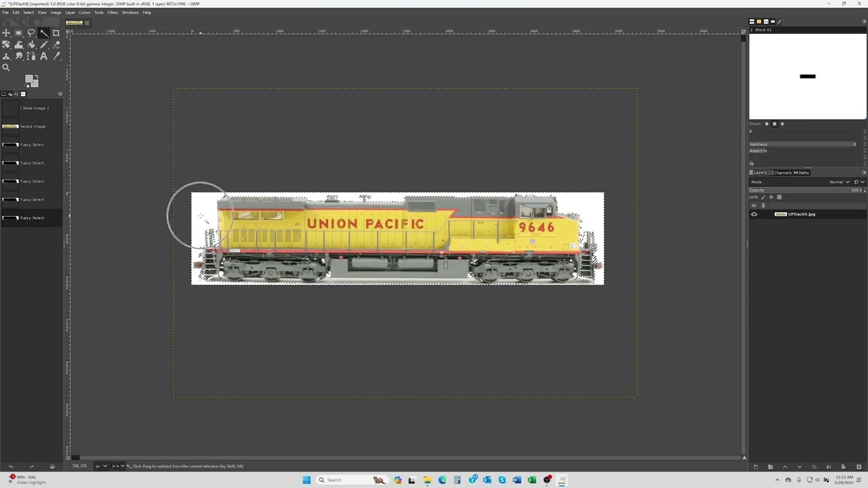
Task: Open the File menu
Action: coord(5,12)
